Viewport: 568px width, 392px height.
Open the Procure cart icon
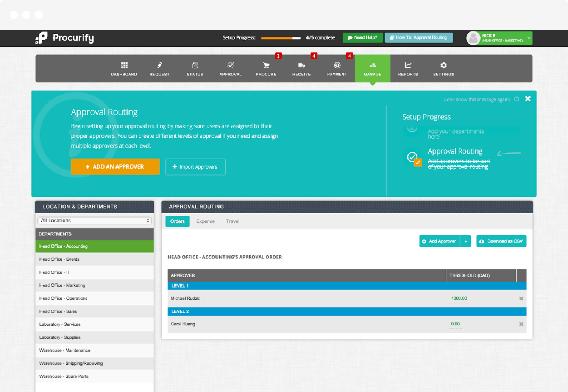tap(266, 65)
